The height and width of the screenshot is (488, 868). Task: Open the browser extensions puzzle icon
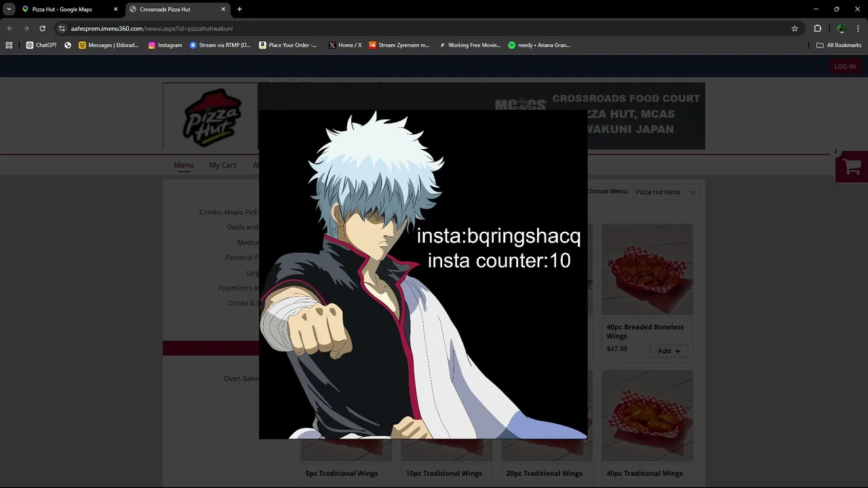pos(817,28)
